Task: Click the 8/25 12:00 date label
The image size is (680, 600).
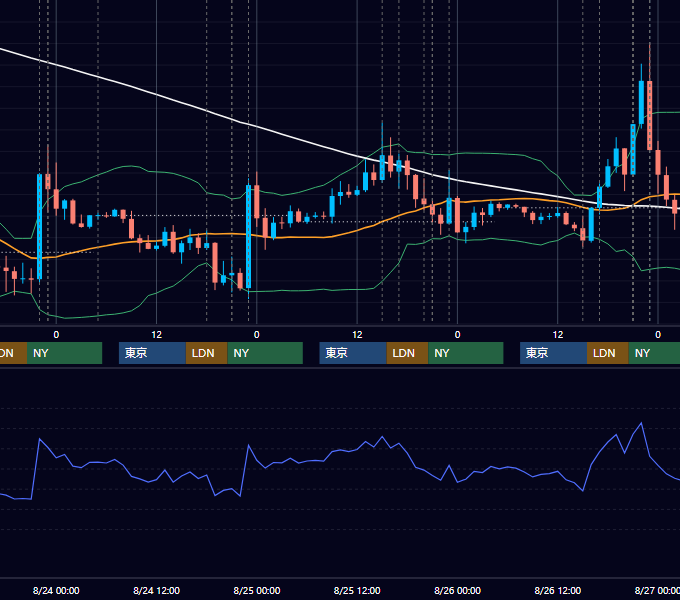Action: coord(357,590)
